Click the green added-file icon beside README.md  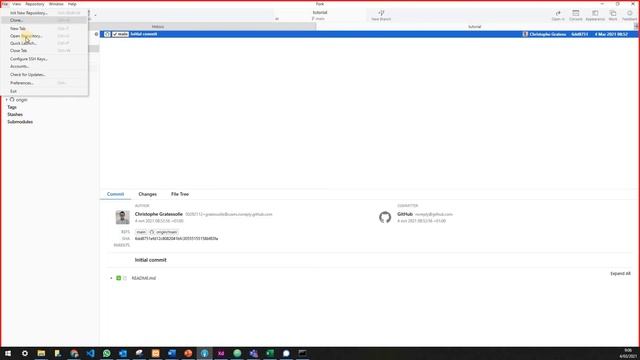(119, 278)
